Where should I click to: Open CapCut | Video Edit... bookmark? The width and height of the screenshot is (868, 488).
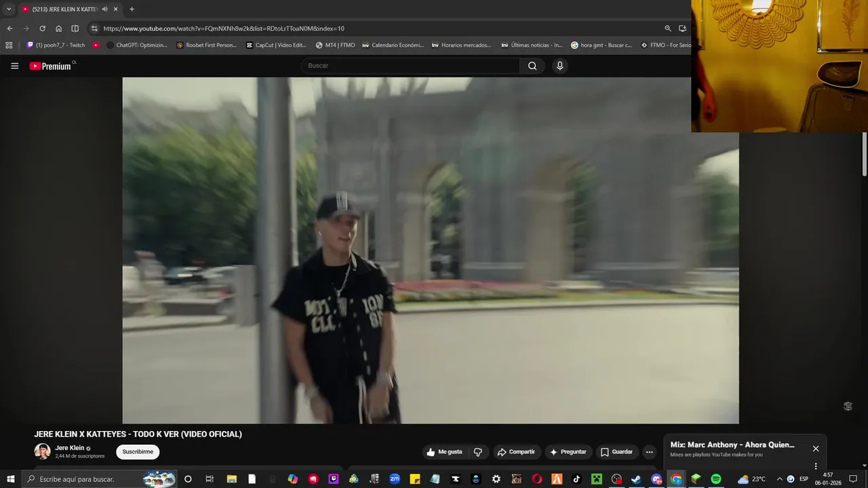point(276,45)
